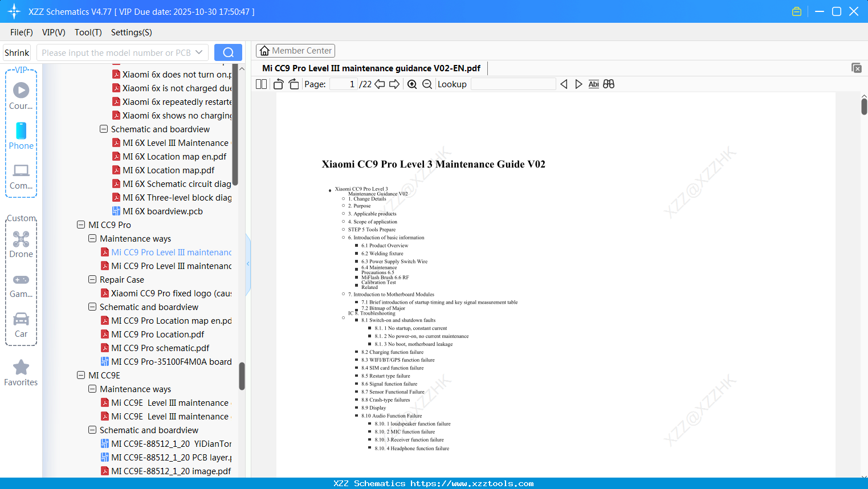Click previous search result arrow next to Lookup
Screen dimensions: 868x489
click(564, 84)
